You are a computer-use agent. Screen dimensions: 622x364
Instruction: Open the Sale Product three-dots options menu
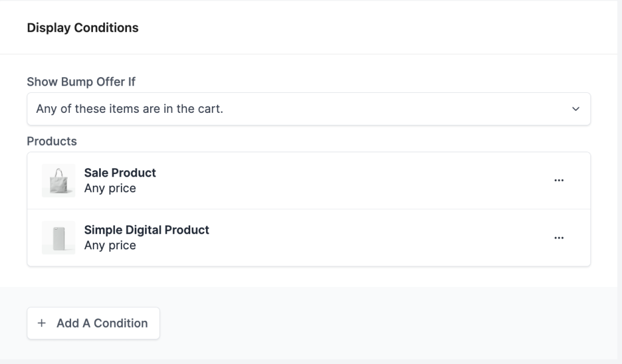click(x=559, y=180)
